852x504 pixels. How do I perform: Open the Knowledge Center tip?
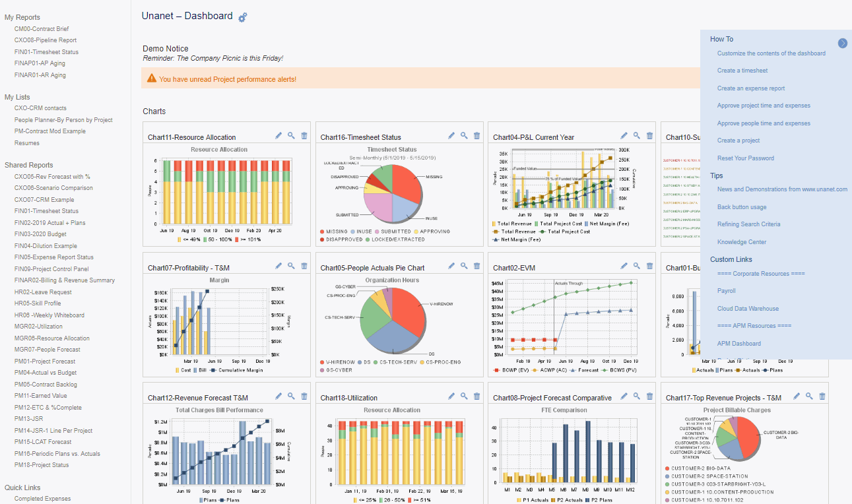(742, 242)
